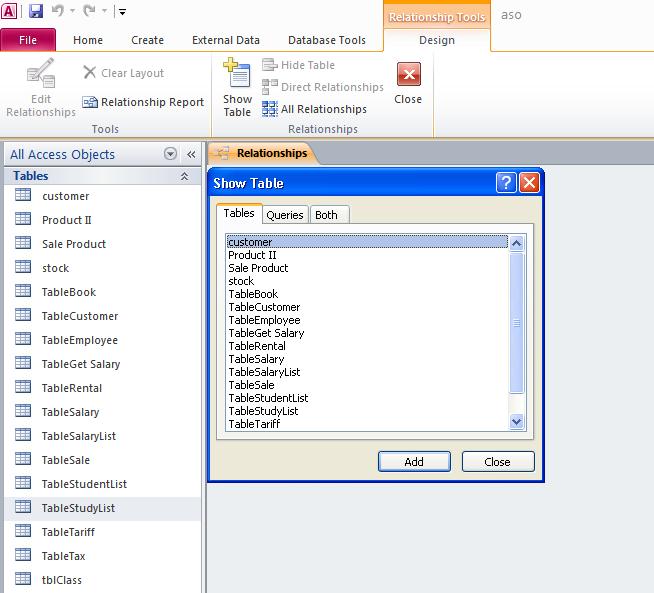Screen dimensions: 654x593
Task: Select TableSalary icon in navigation pane
Action: 23,411
